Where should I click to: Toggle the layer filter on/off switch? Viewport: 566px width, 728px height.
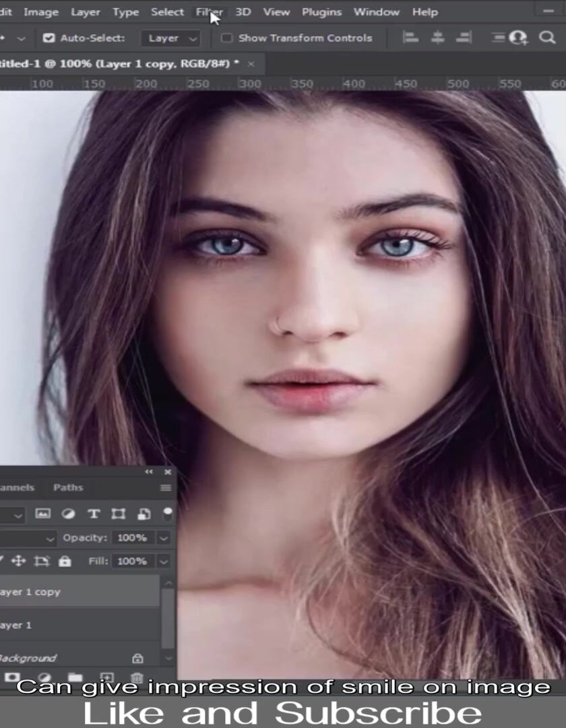(168, 512)
